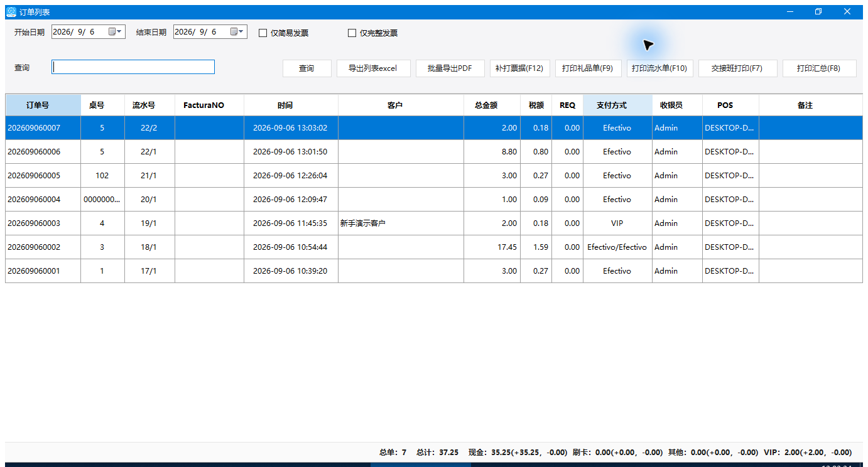The width and height of the screenshot is (868, 467).
Task: Click 打印流水单(F10) button
Action: (x=659, y=68)
